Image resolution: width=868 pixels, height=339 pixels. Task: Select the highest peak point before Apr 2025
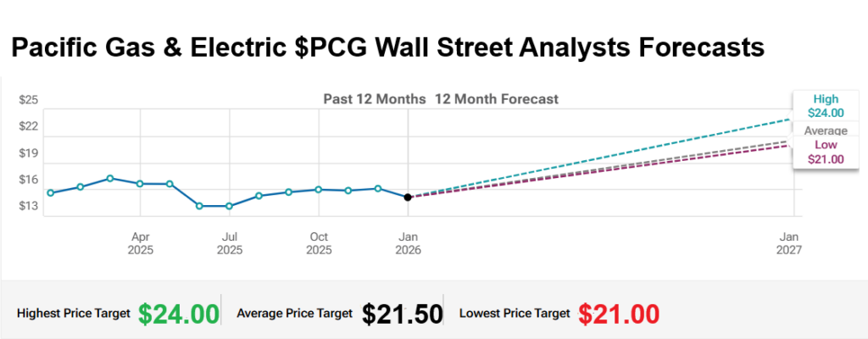[x=110, y=178]
